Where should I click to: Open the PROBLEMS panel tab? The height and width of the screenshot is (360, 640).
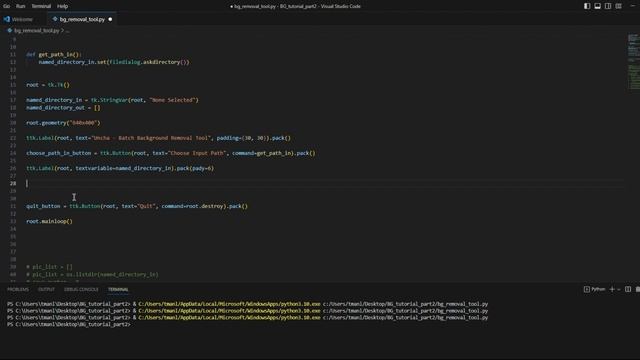pos(18,289)
